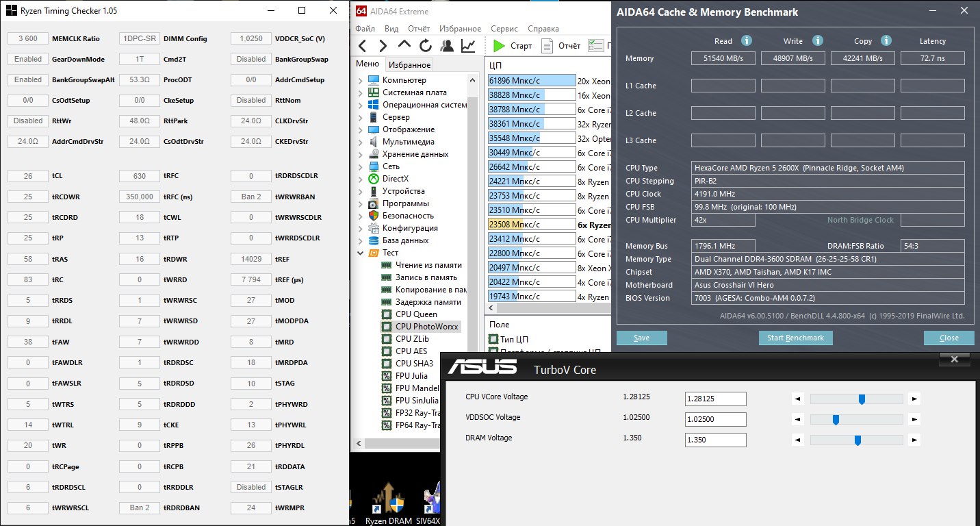
Task: Go back with AIDA64 left arrow
Action: (363, 46)
